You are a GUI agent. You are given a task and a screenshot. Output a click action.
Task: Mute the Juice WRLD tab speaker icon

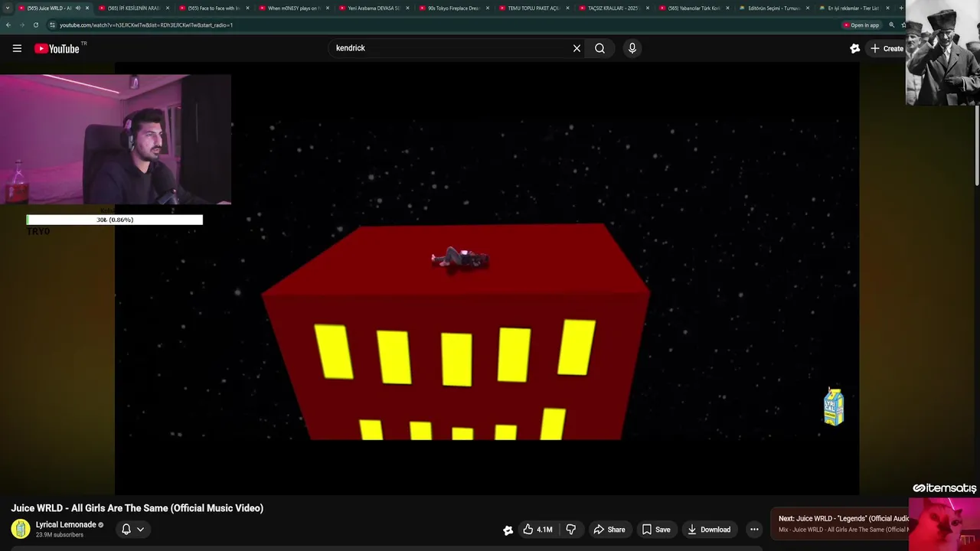(77, 8)
